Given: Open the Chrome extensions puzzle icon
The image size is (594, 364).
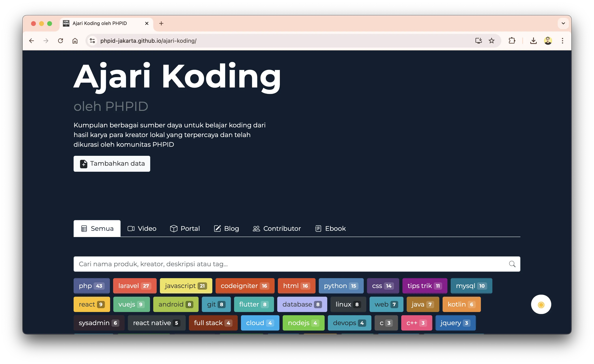Looking at the screenshot, I should click(512, 41).
